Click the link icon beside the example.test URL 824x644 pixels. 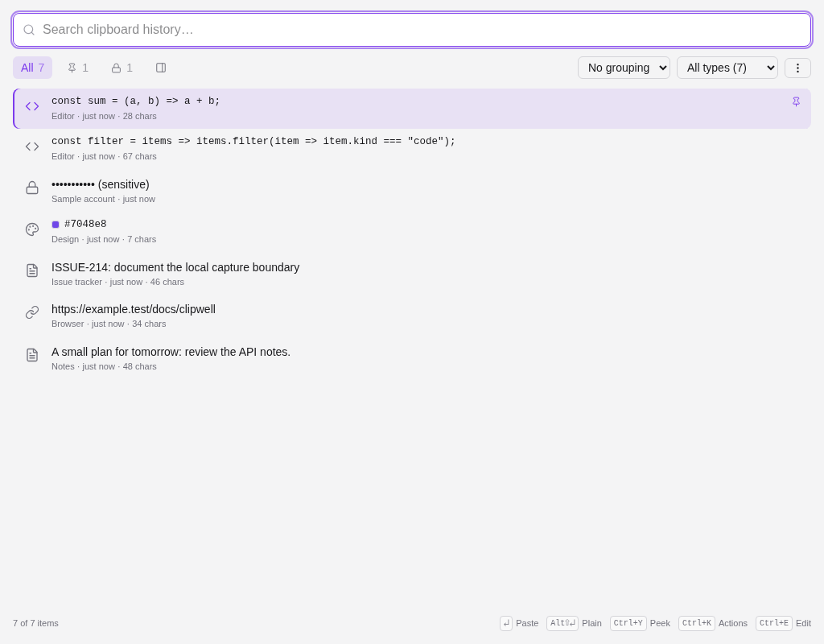click(x=32, y=313)
